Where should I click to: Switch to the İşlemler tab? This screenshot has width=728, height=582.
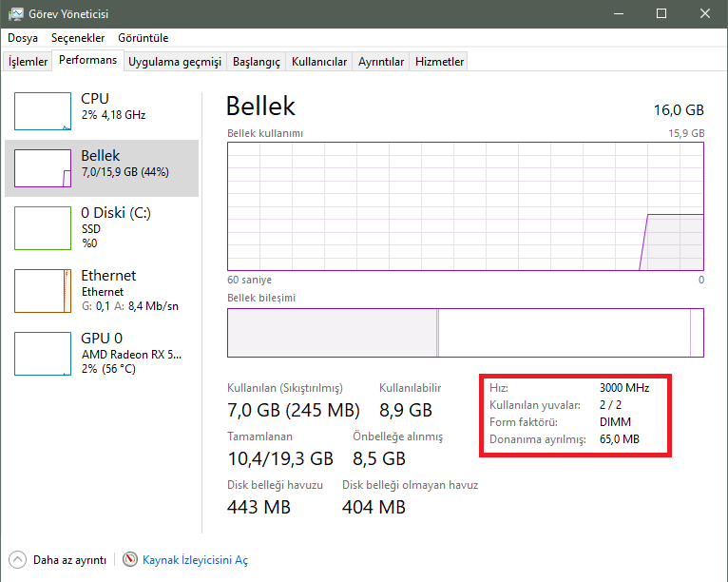point(29,62)
